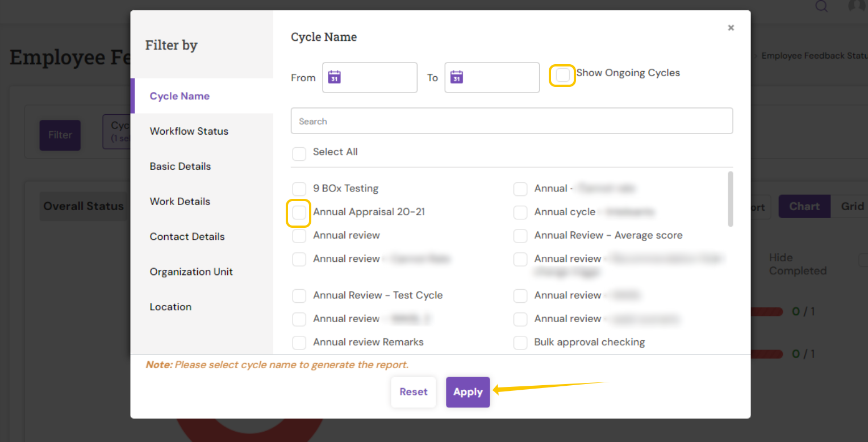Open the From date calendar icon
868x442 pixels.
pos(335,77)
